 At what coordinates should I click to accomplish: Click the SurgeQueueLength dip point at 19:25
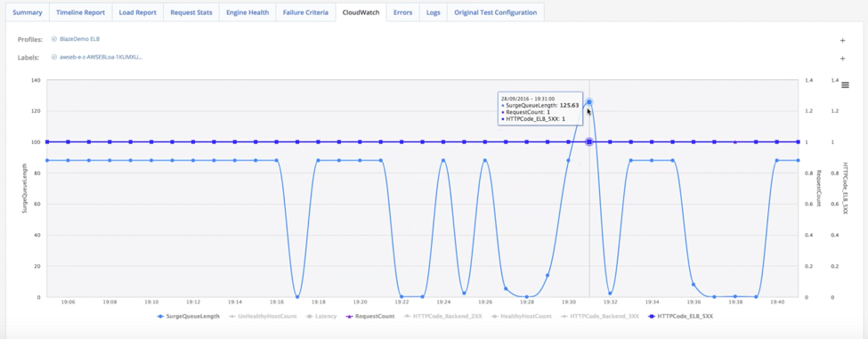(464, 293)
